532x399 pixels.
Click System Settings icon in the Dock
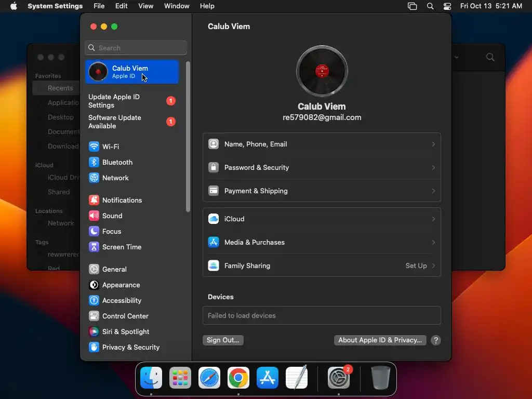coord(339,378)
